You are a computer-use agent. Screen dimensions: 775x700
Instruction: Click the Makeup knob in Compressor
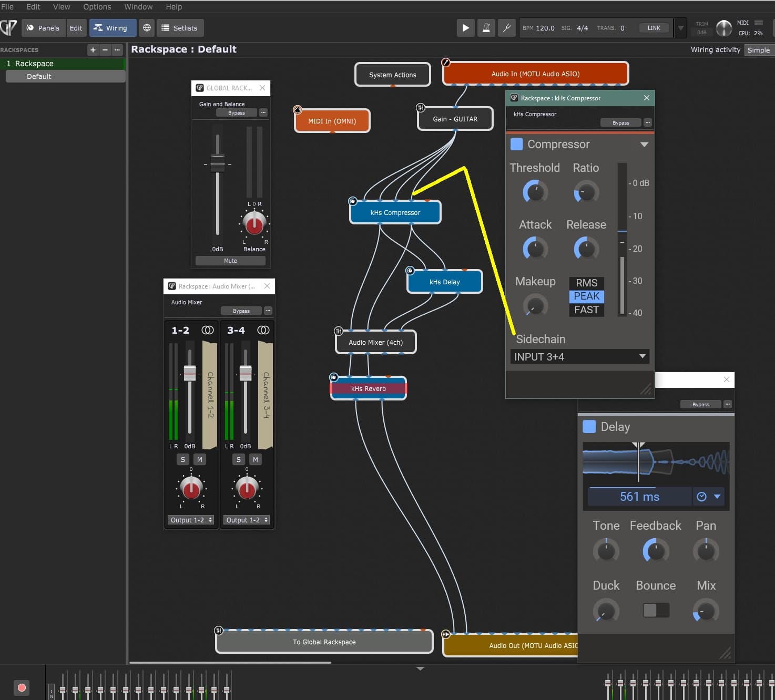click(x=535, y=305)
